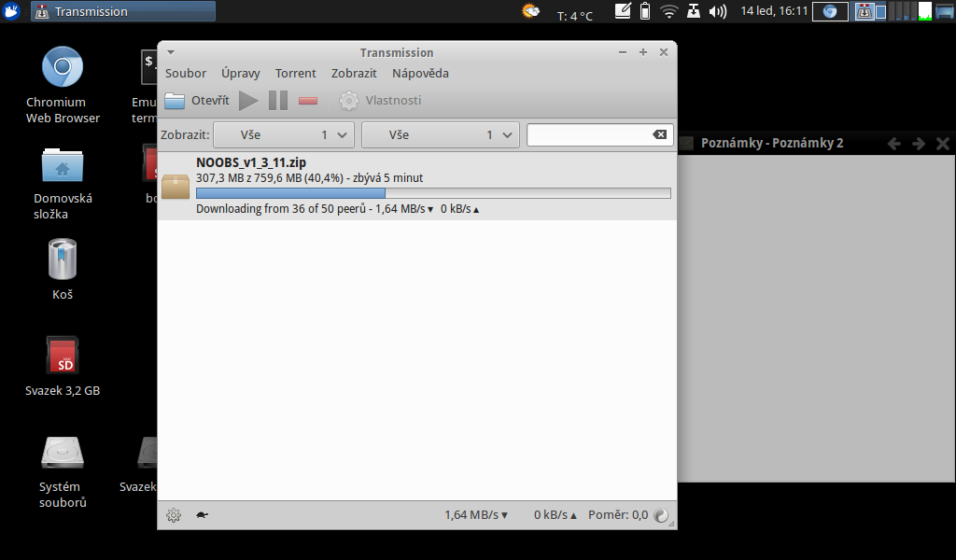This screenshot has width=956, height=560.
Task: Click the Otevřít open torrent button
Action: point(197,101)
